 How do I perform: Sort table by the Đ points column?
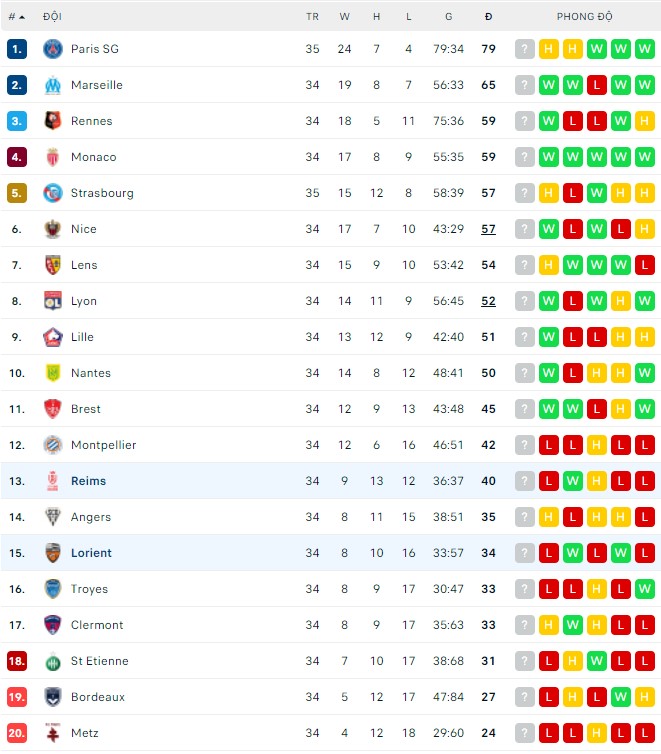click(x=488, y=17)
